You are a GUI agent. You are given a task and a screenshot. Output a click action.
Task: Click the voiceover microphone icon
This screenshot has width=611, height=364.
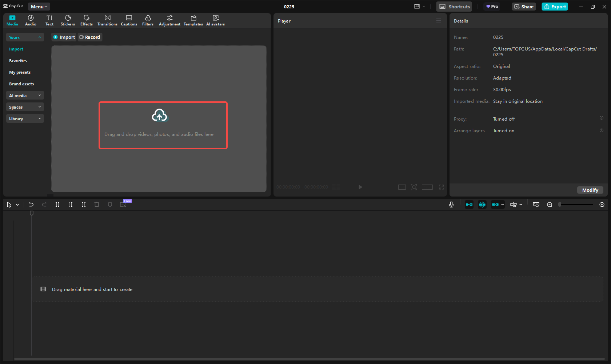click(x=451, y=204)
